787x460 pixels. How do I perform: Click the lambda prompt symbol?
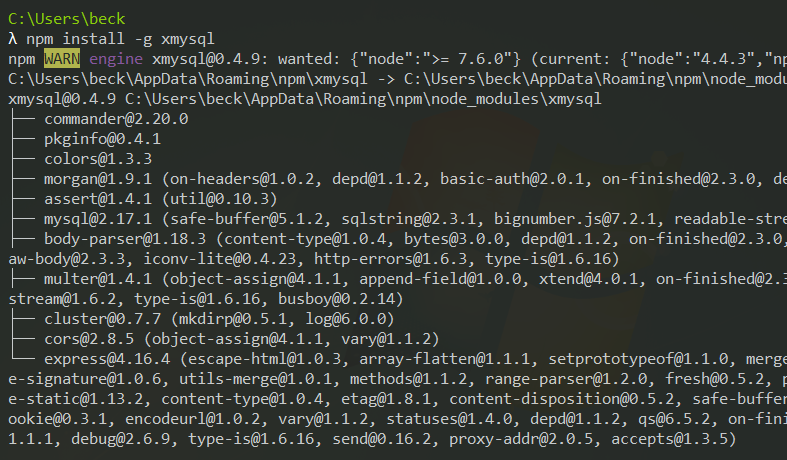tap(12, 38)
